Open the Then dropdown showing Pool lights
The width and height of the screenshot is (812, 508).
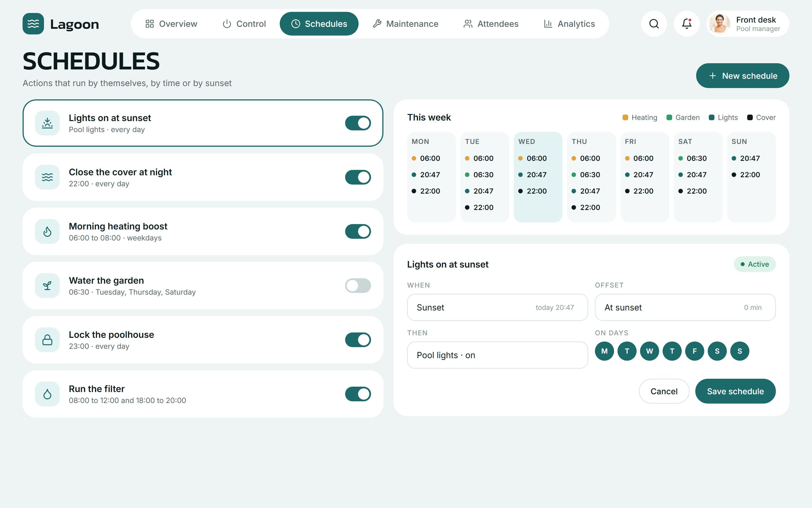tap(497, 355)
